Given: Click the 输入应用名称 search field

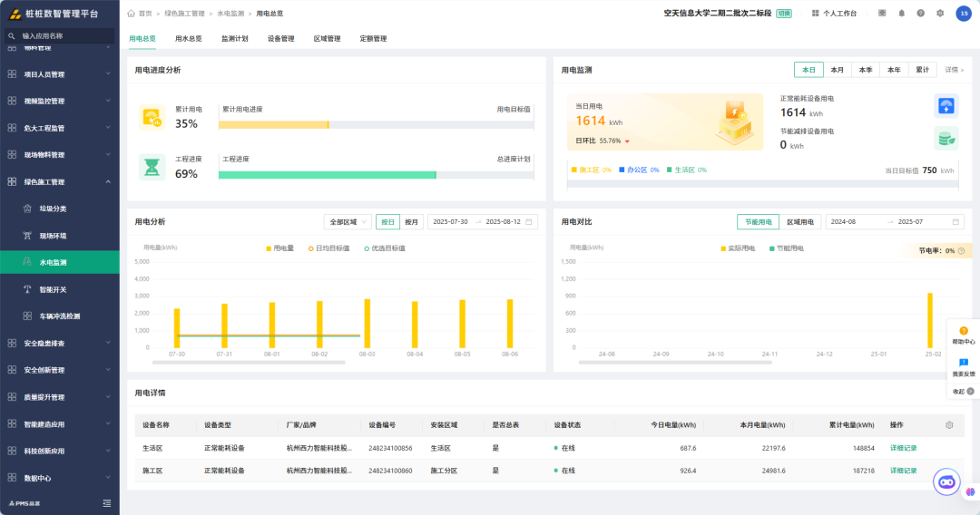Looking at the screenshot, I should (59, 36).
